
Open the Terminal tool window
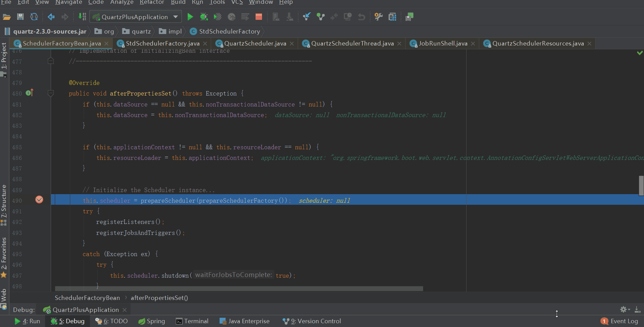pos(192,321)
